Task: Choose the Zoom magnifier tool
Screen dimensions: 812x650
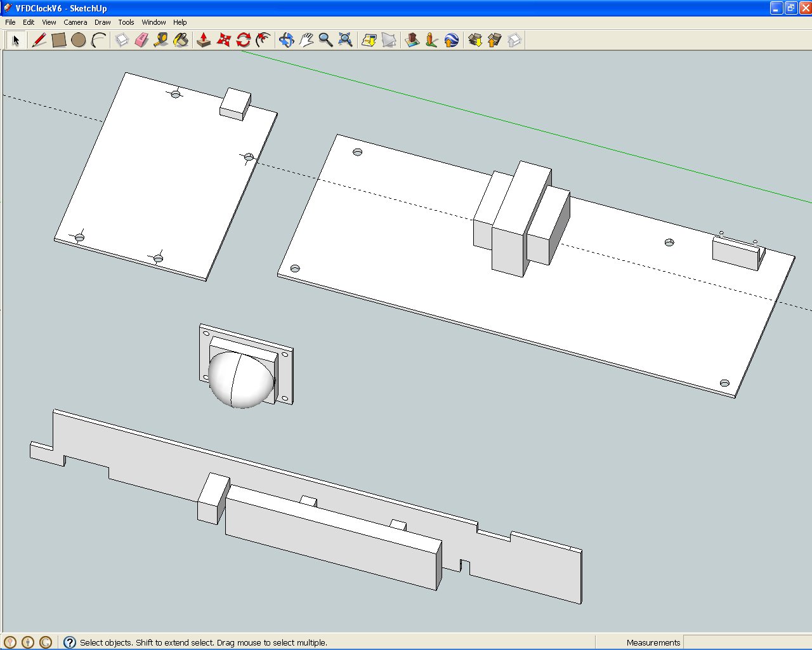Action: [x=325, y=41]
